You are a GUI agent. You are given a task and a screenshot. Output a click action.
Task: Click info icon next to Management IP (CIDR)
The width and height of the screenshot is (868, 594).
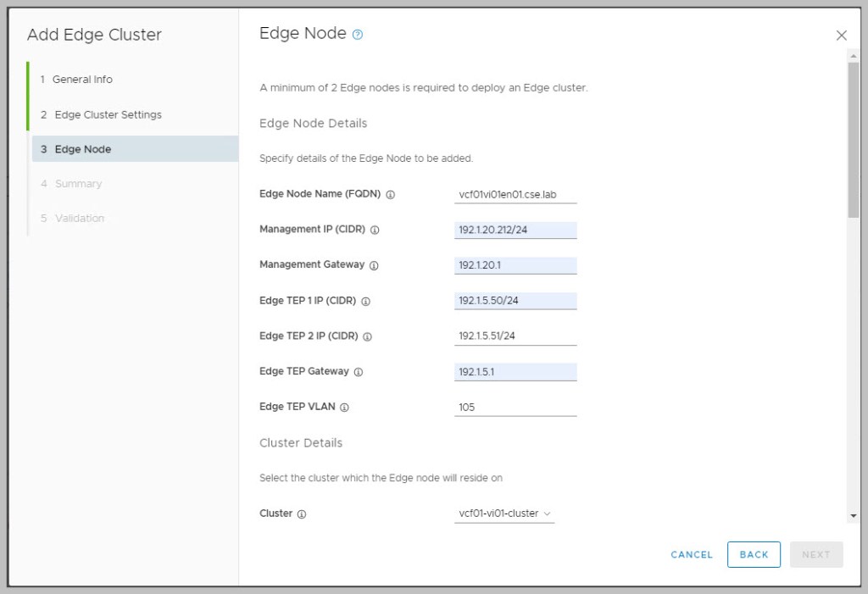coord(375,230)
